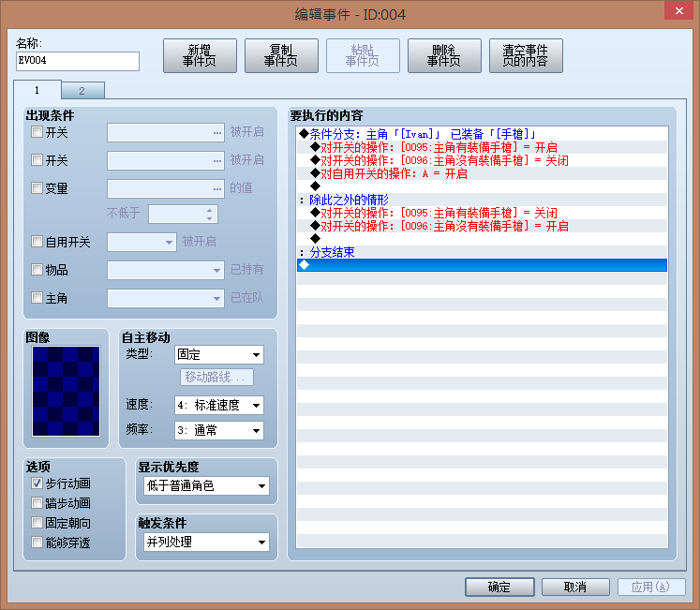Enable the second 开关 condition checkbox

pos(37,160)
